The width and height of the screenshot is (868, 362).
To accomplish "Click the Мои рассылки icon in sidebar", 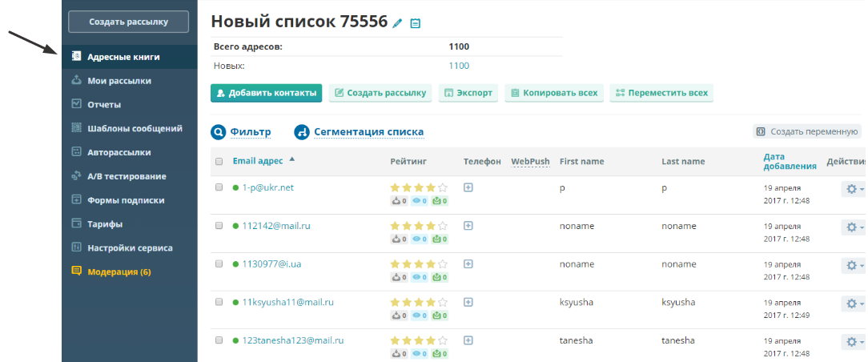I will pos(76,80).
